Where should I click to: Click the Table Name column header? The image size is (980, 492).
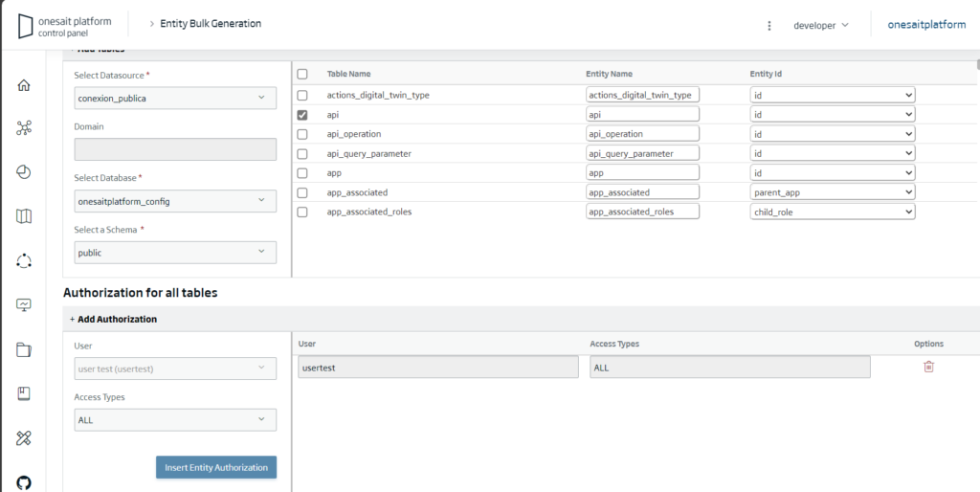click(x=348, y=74)
